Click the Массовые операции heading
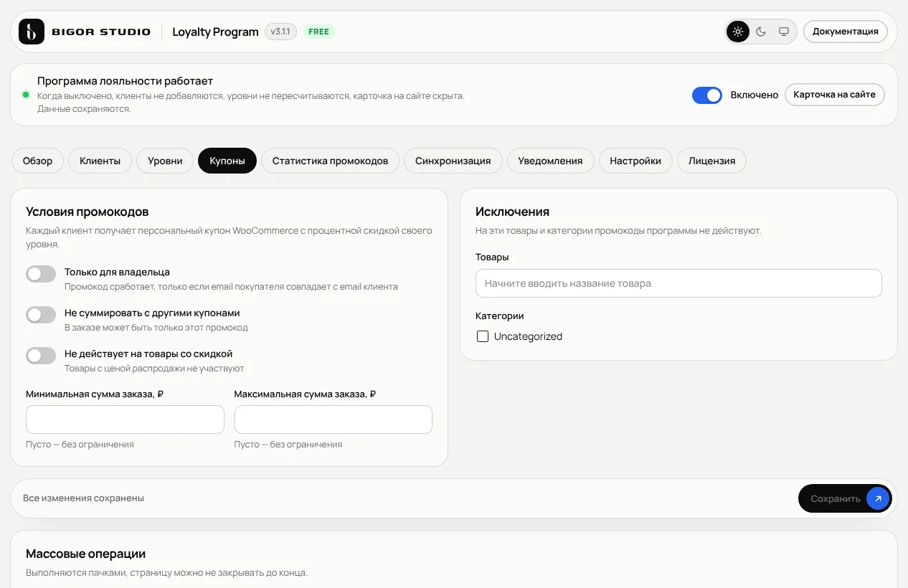Image resolution: width=908 pixels, height=588 pixels. [85, 554]
